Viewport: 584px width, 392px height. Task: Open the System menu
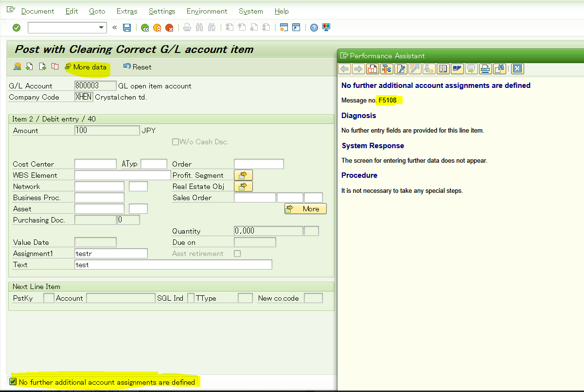click(x=251, y=11)
